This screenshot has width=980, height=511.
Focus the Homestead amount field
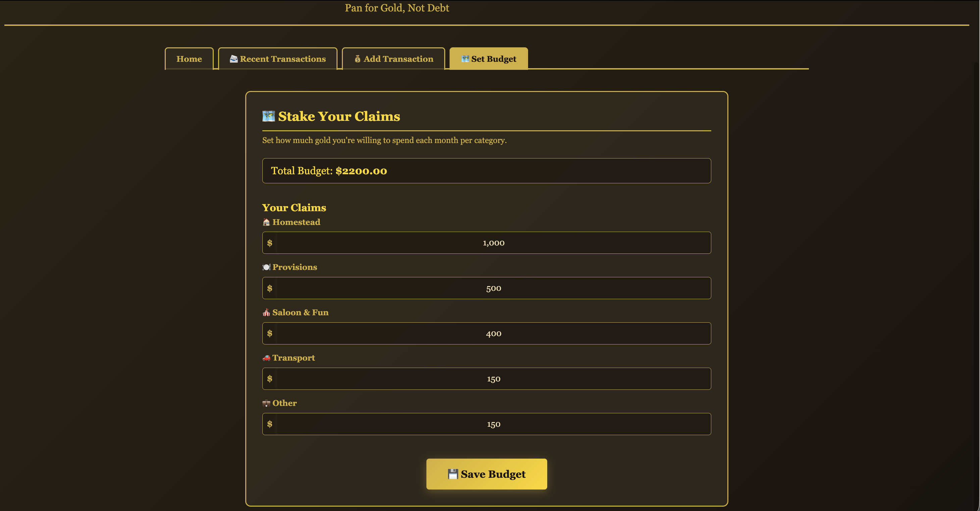pyautogui.click(x=493, y=243)
